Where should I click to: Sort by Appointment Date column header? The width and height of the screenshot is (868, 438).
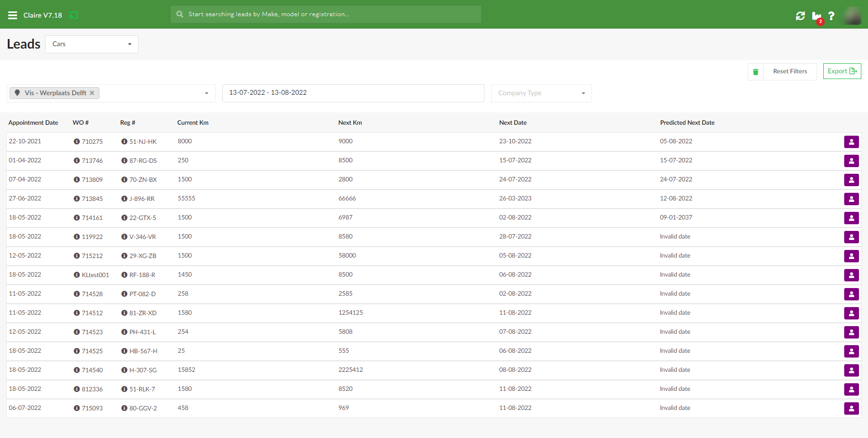click(33, 123)
